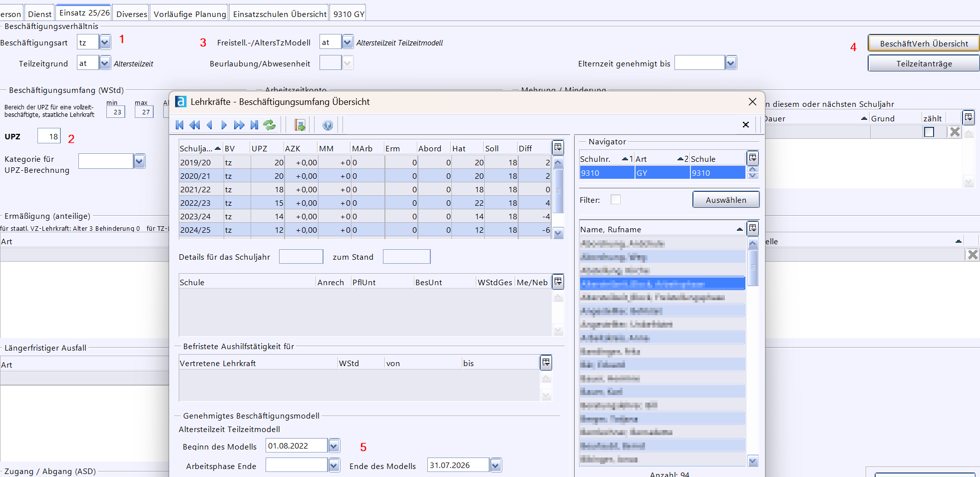Viewport: 980px width, 477px height.
Task: Jump to first record in dialog toolbar
Action: [x=180, y=125]
